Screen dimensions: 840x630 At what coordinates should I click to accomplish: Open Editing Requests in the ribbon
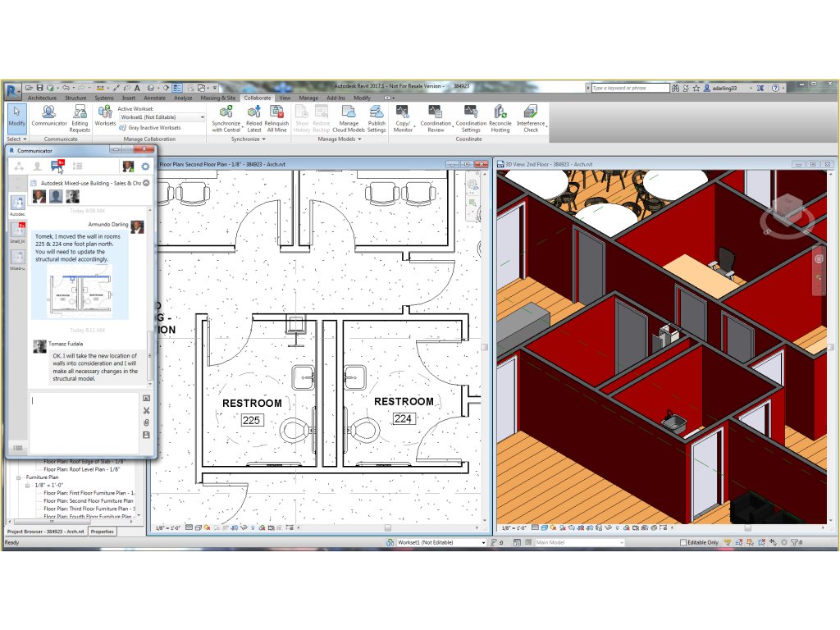[80, 118]
